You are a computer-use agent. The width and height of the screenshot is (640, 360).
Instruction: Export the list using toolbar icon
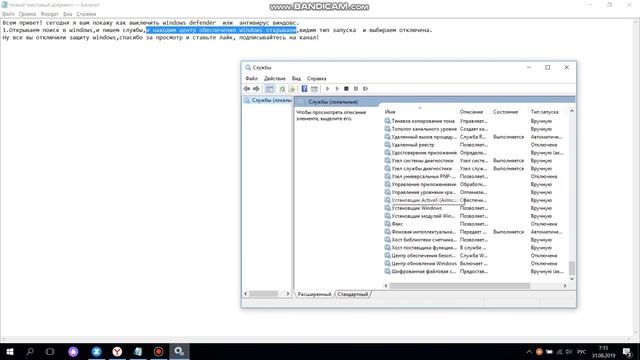point(292,89)
